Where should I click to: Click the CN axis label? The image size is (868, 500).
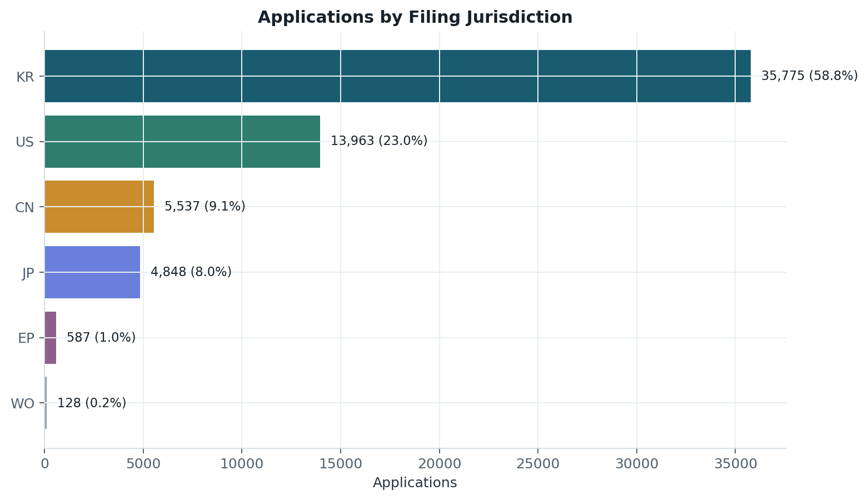click(25, 208)
